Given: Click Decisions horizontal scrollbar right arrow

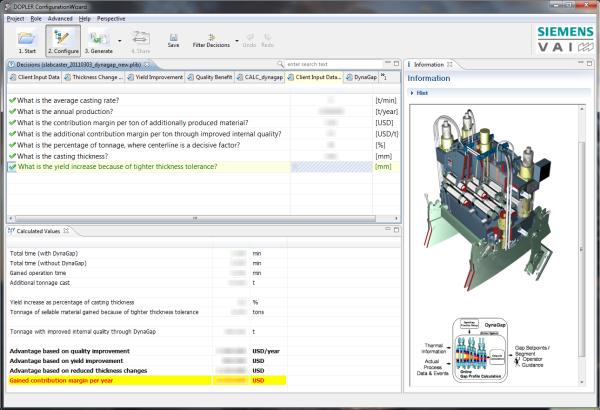Looking at the screenshot, I should [x=396, y=218].
